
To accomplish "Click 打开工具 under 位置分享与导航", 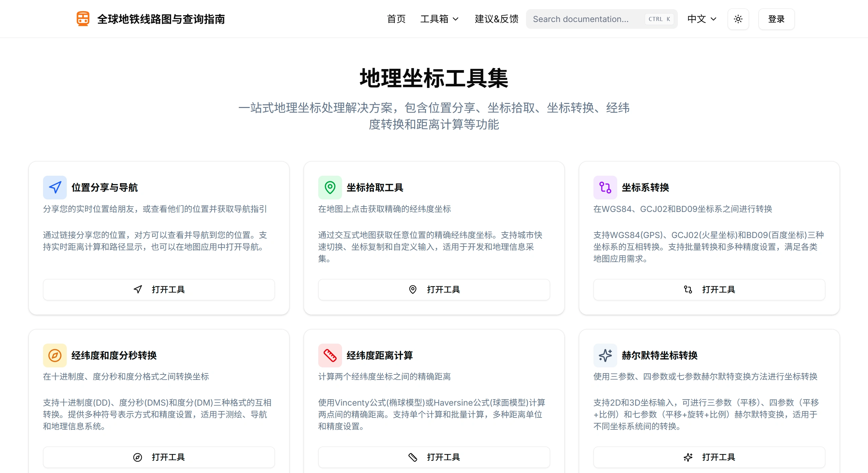I will [x=159, y=289].
